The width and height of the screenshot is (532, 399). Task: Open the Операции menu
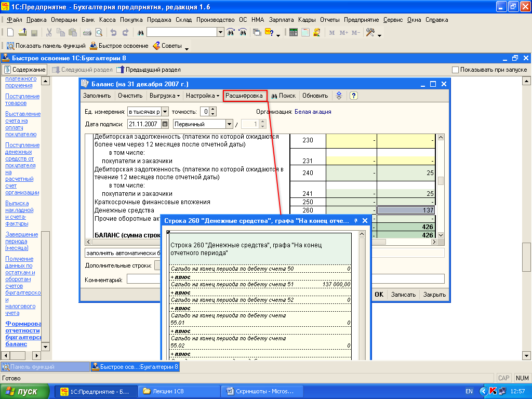tap(64, 20)
